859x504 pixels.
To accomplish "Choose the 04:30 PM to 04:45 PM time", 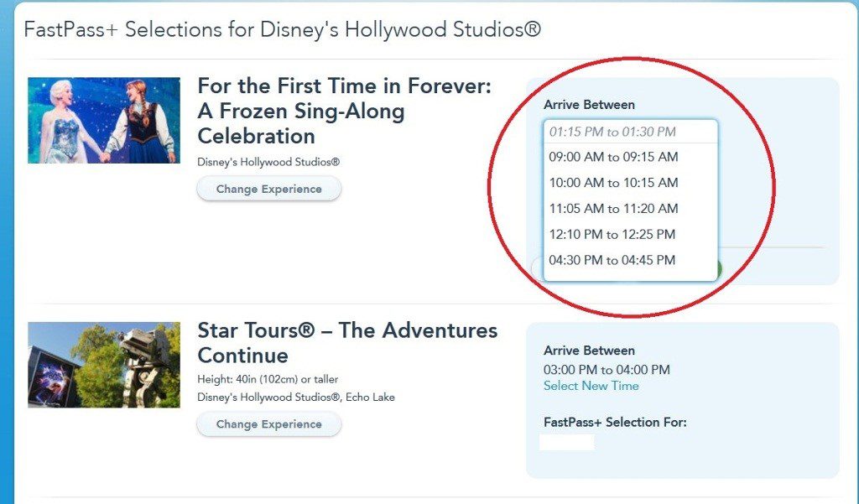I will point(612,260).
